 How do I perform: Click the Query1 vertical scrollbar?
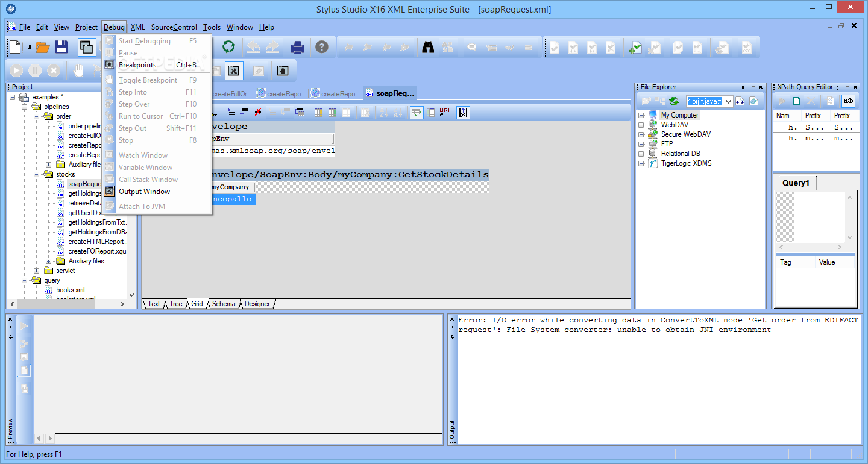(851, 217)
